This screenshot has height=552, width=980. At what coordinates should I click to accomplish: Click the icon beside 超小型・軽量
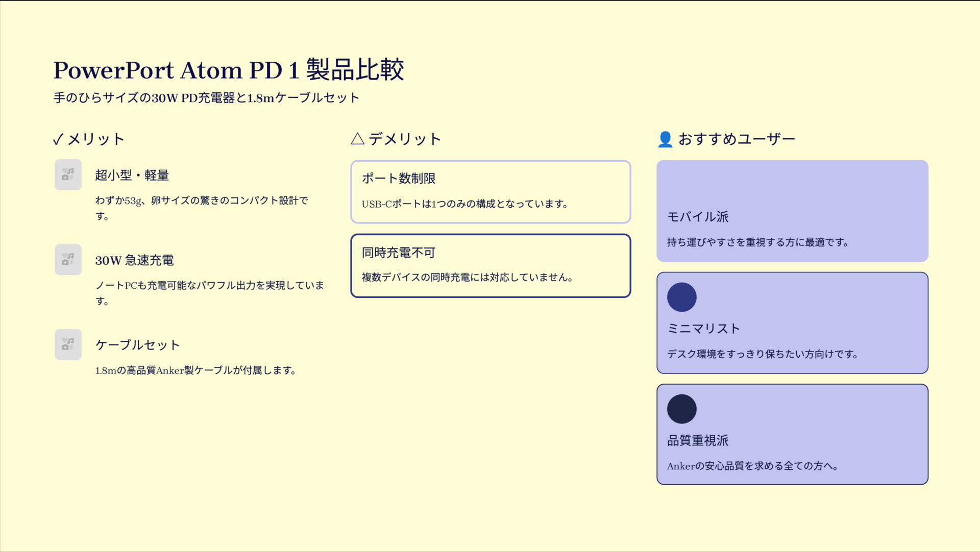tap(67, 175)
